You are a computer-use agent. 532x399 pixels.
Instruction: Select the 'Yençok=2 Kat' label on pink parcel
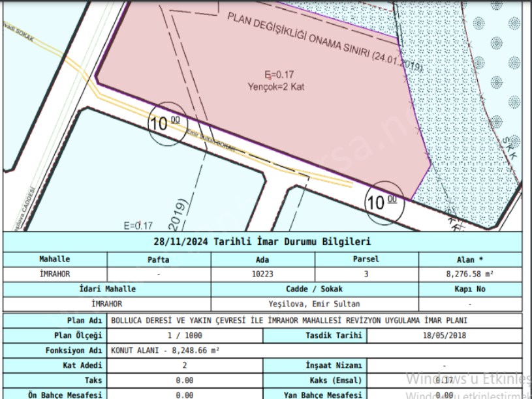click(x=277, y=86)
